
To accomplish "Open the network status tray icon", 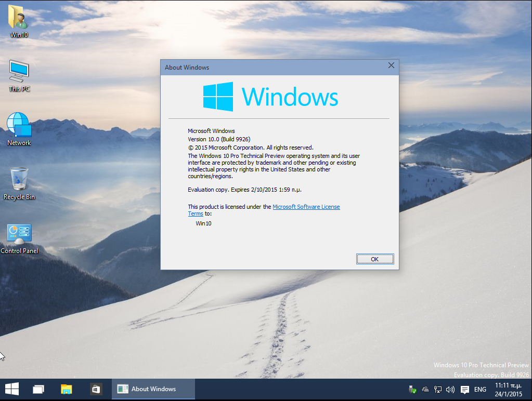I will tap(438, 390).
